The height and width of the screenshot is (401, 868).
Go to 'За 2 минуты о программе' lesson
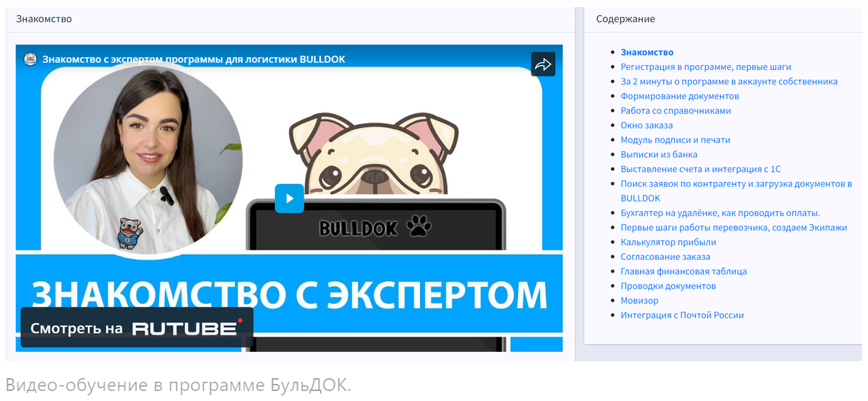point(729,81)
